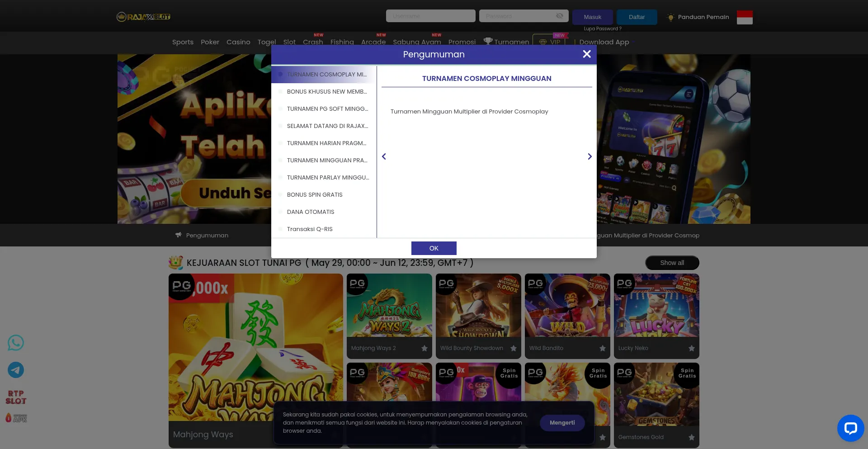
Task: Open the Turnamen menu
Action: pyautogui.click(x=506, y=42)
